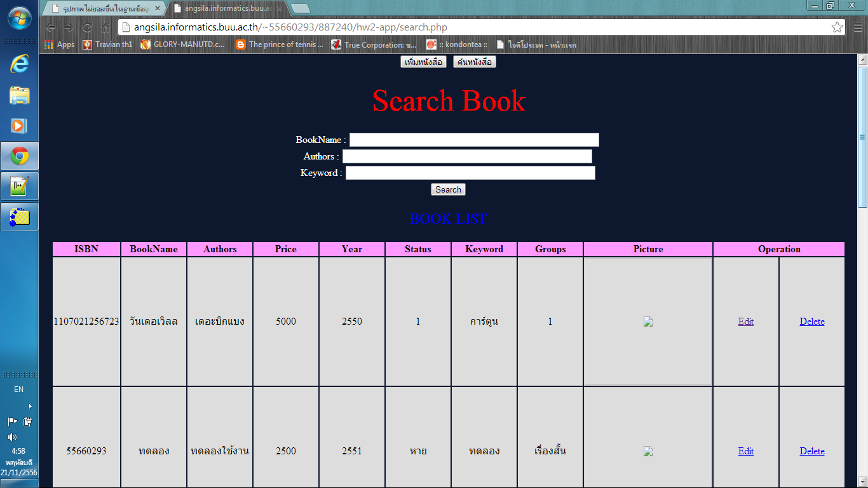Click the broken picture of ISBN 1107021256723
868x488 pixels.
[648, 322]
